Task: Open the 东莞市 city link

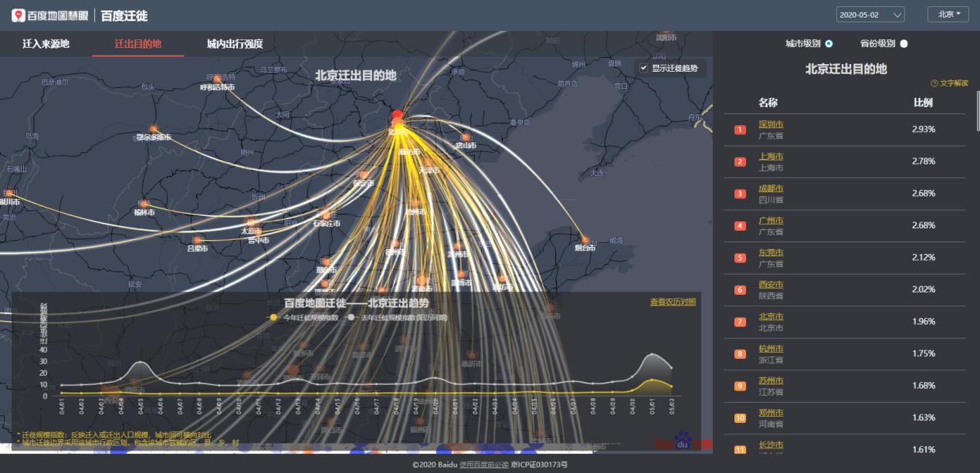Action: coord(771,252)
